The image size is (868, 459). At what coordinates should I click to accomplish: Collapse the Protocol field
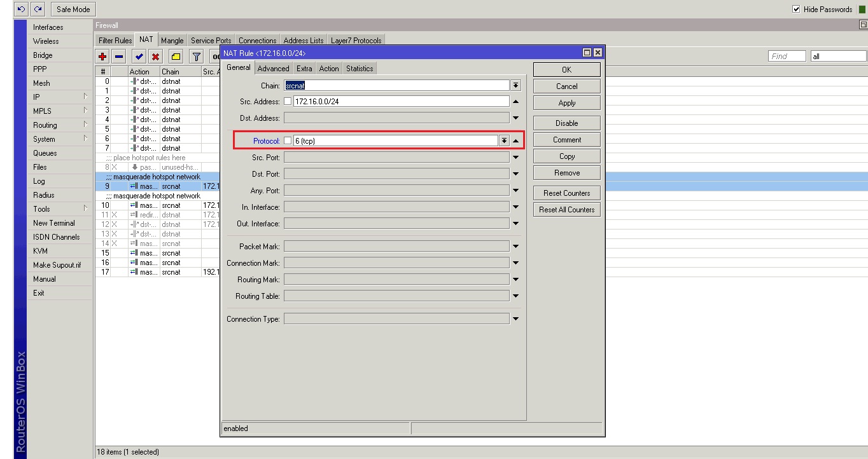tap(516, 140)
